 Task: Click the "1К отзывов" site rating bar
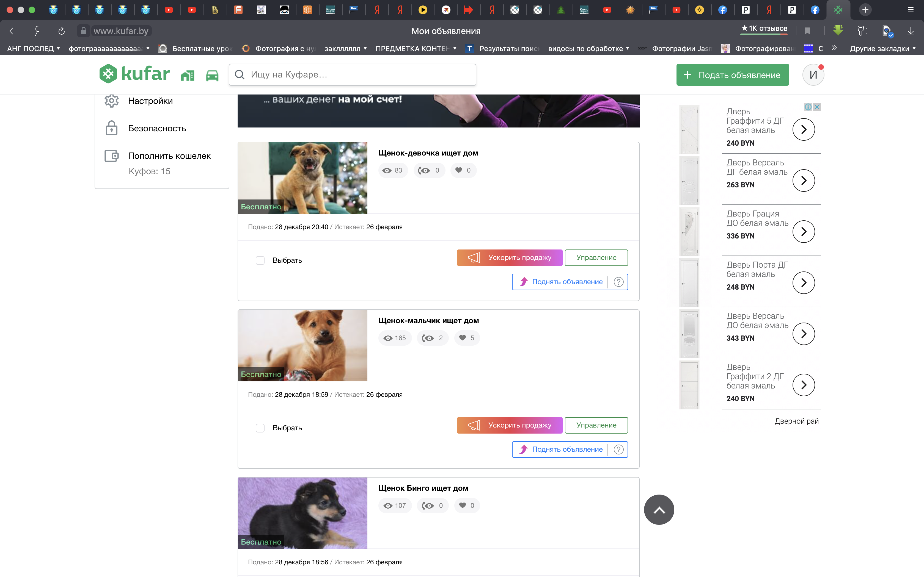(764, 29)
